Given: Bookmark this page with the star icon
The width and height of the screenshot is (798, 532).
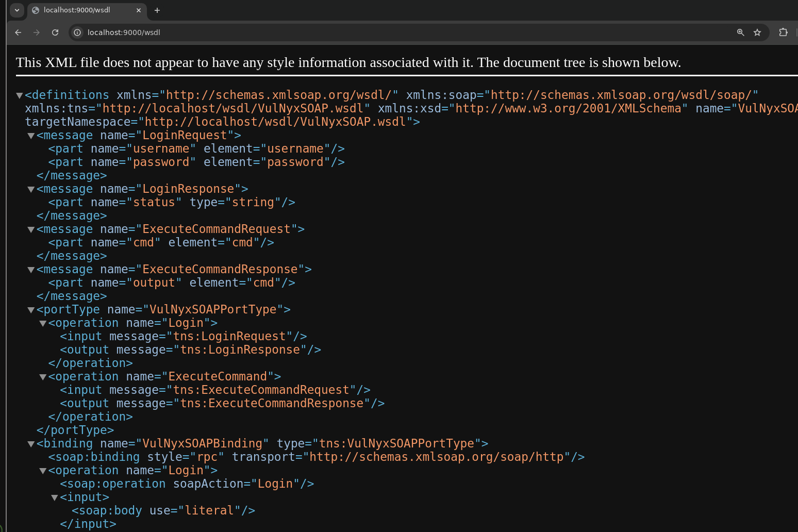Looking at the screenshot, I should point(757,32).
